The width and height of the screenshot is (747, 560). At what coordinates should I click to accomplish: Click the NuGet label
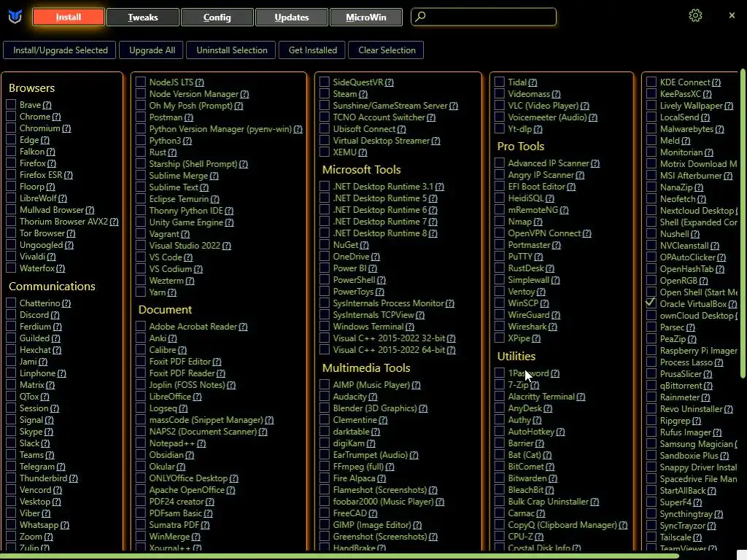click(345, 245)
